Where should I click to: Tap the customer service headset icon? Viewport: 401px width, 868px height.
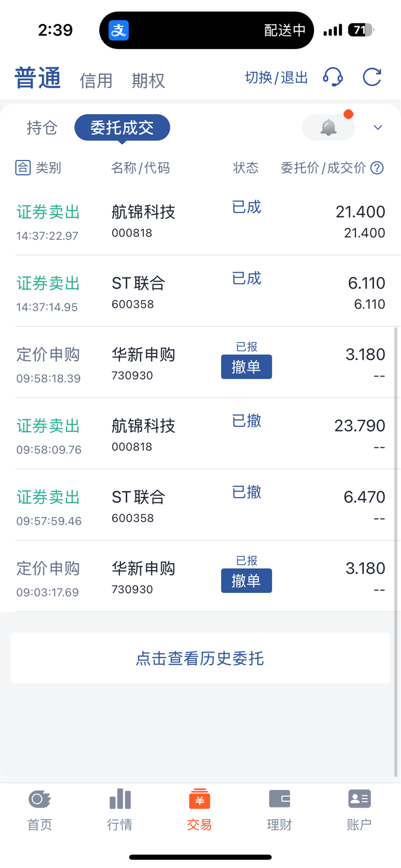coord(333,77)
